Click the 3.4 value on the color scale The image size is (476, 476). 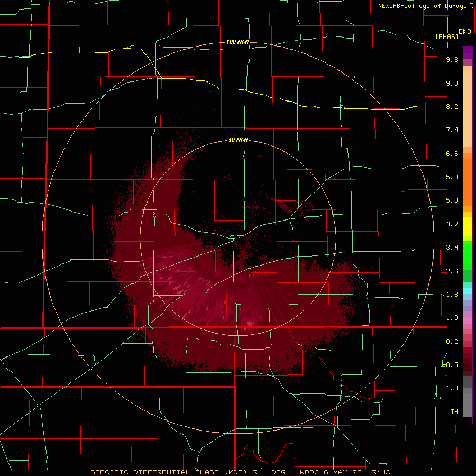(x=452, y=248)
